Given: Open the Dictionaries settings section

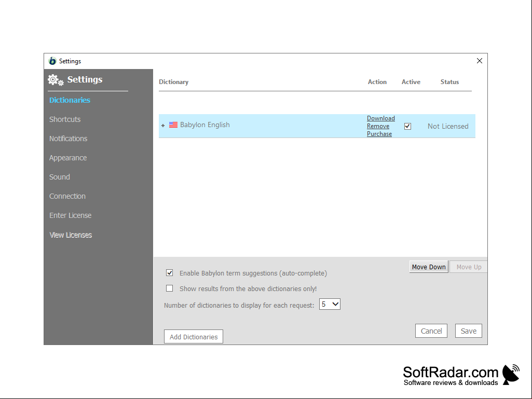Looking at the screenshot, I should 70,100.
